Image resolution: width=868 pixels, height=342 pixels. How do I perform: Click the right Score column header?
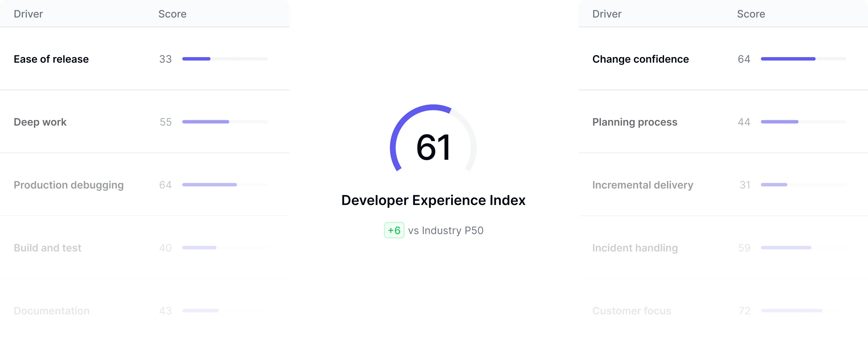750,14
